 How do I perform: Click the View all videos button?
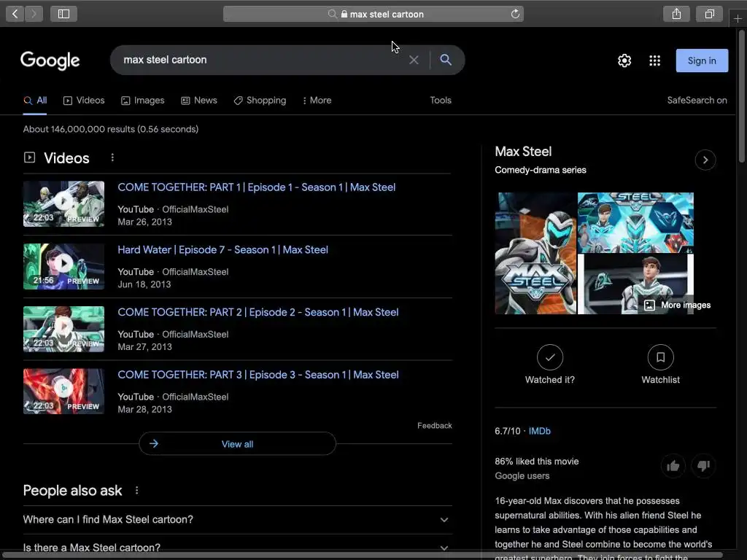click(237, 444)
